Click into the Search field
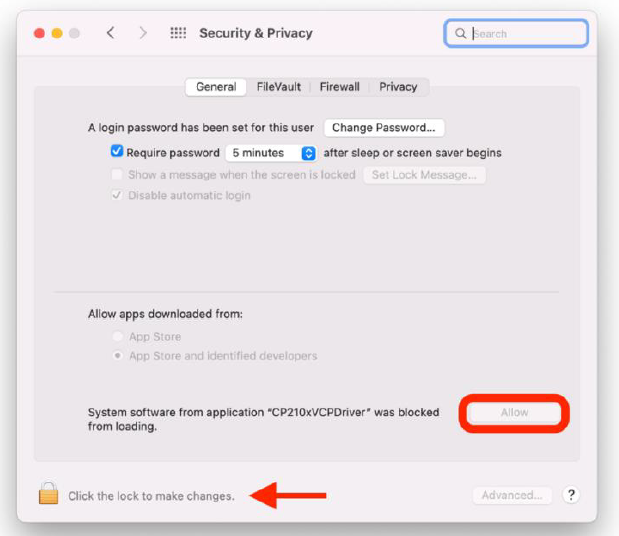Viewport: 619px width, 536px height. coord(527,33)
